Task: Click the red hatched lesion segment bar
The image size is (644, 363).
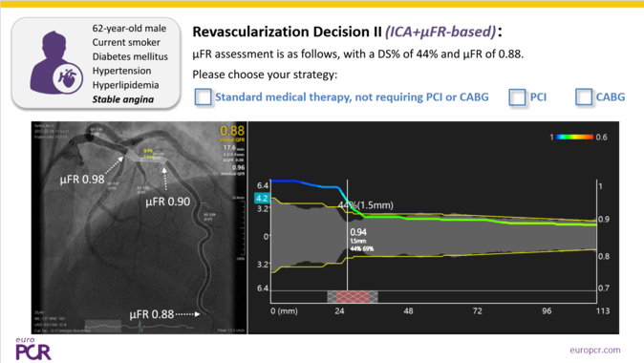Action: [x=353, y=296]
